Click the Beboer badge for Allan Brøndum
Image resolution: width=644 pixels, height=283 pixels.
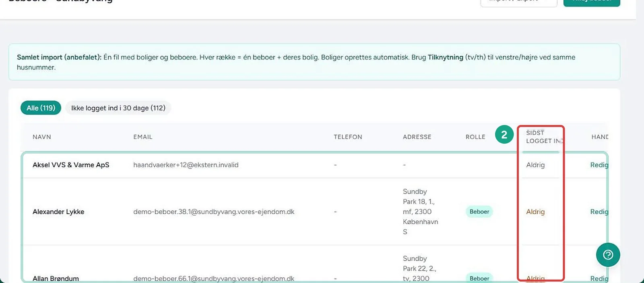pyautogui.click(x=479, y=278)
